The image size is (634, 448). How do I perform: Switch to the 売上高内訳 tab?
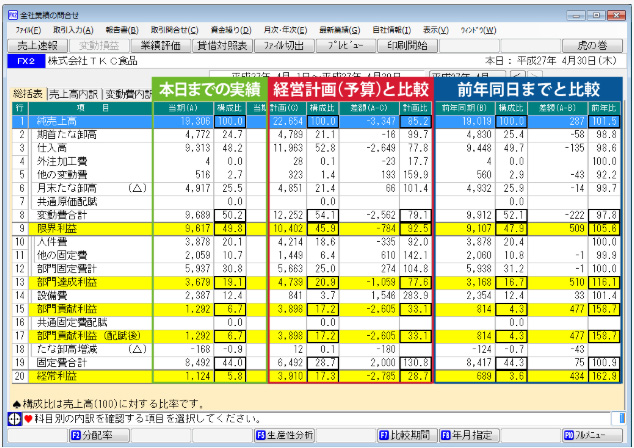[x=74, y=94]
